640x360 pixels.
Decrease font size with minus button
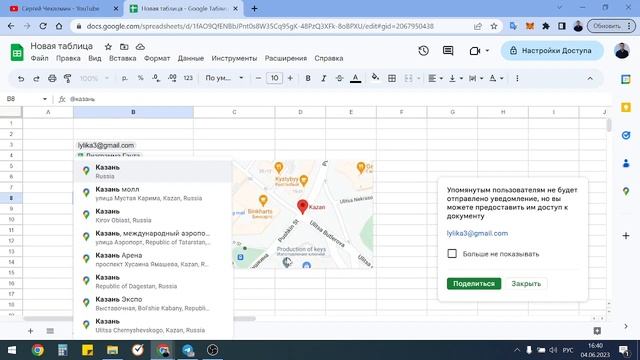coord(258,78)
